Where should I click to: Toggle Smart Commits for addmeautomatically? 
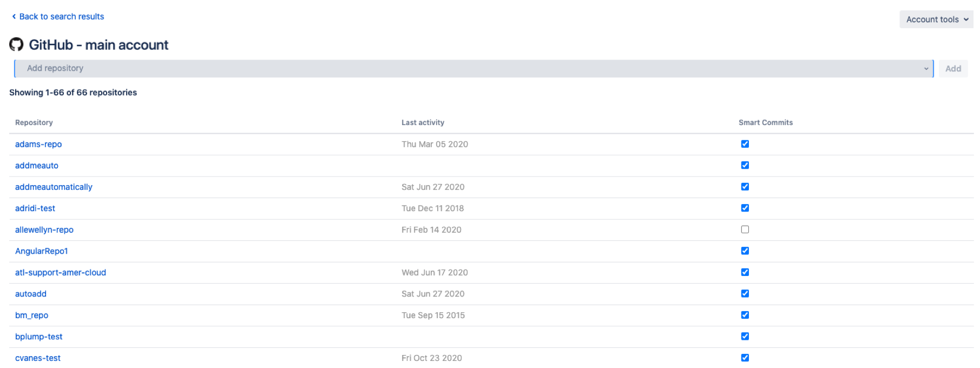[x=745, y=187]
